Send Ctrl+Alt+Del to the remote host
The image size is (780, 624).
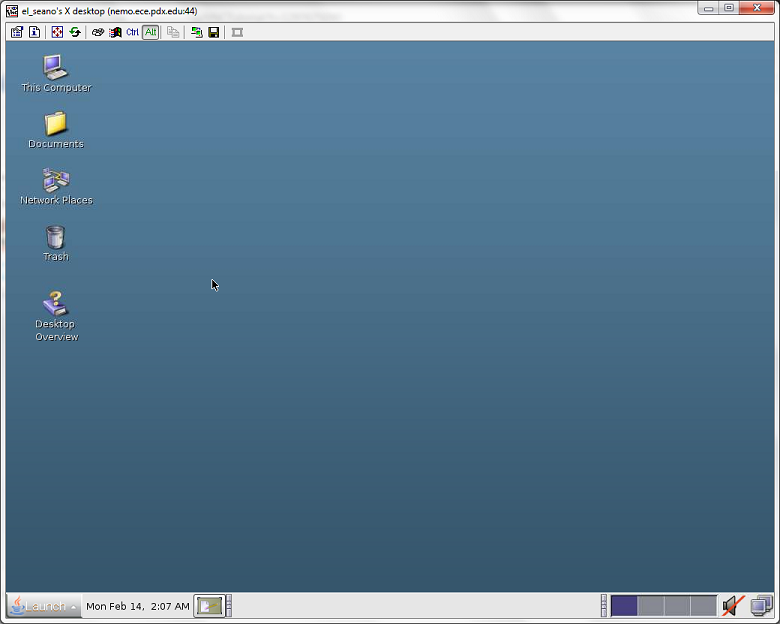click(98, 32)
